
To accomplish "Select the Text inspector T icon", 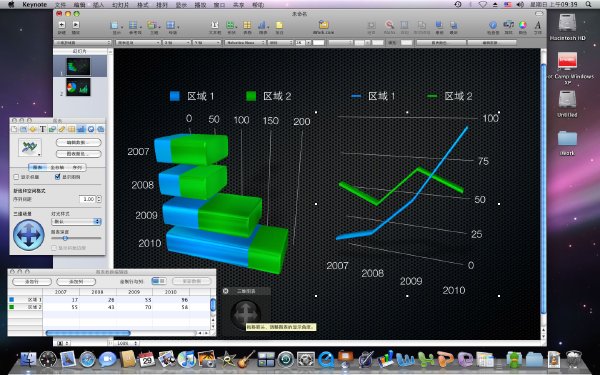I will tap(42, 129).
